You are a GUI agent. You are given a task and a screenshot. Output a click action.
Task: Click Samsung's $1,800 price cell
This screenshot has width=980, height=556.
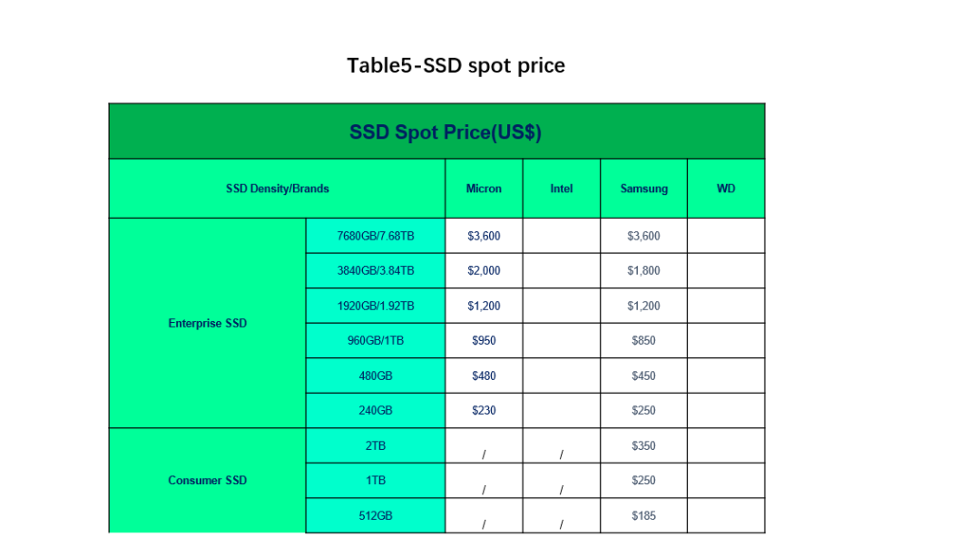tap(643, 270)
